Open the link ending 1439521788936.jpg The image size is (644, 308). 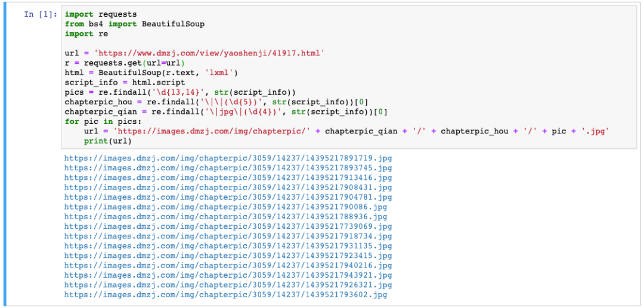pos(225,216)
